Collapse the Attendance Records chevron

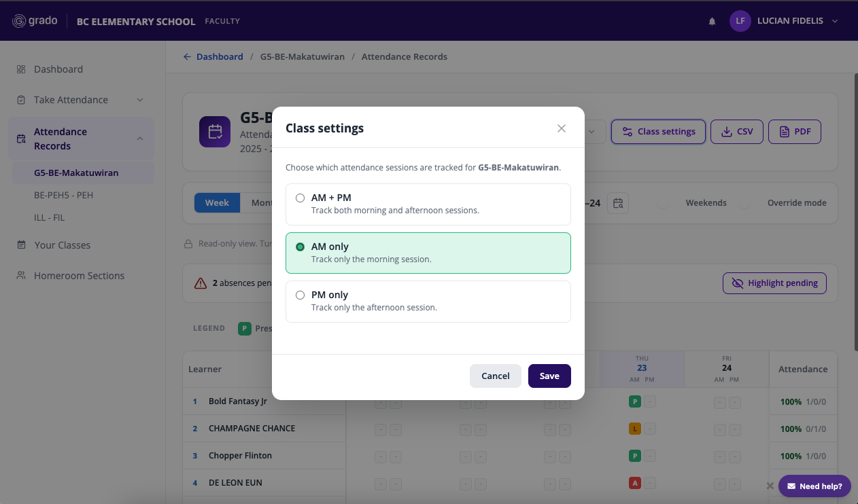pyautogui.click(x=140, y=139)
